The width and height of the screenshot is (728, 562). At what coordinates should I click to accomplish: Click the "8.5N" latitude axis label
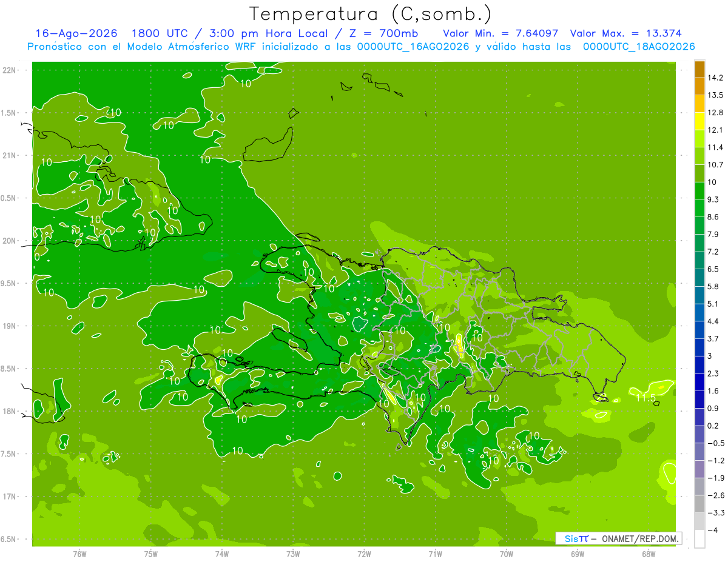coord(9,369)
